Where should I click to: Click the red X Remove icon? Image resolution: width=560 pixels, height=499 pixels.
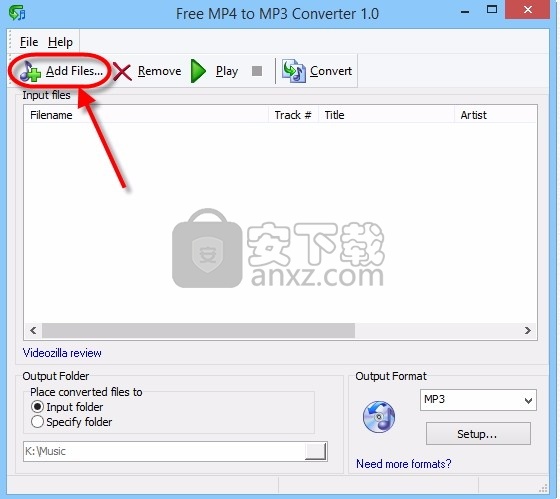[122, 71]
